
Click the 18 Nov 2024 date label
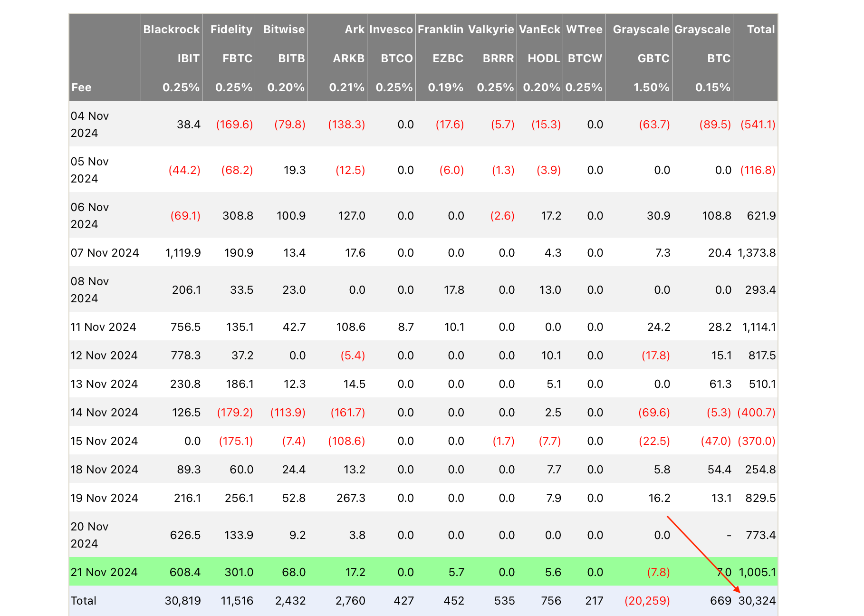pos(104,470)
